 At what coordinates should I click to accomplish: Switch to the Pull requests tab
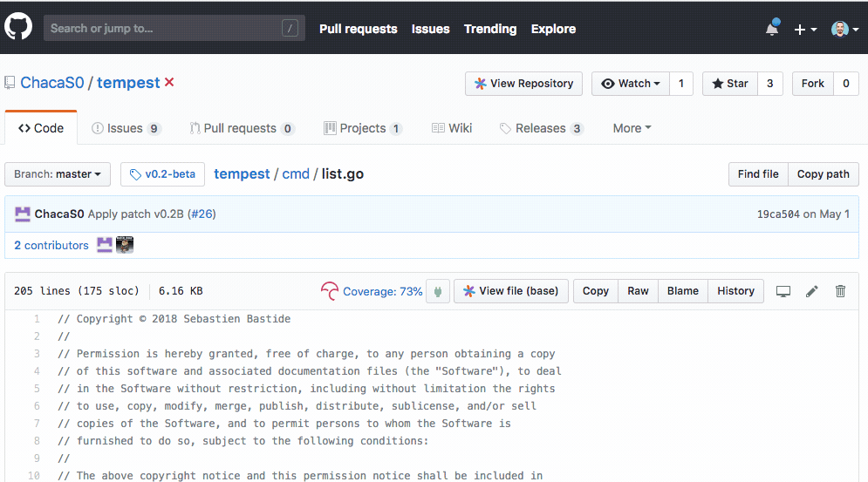tap(242, 128)
